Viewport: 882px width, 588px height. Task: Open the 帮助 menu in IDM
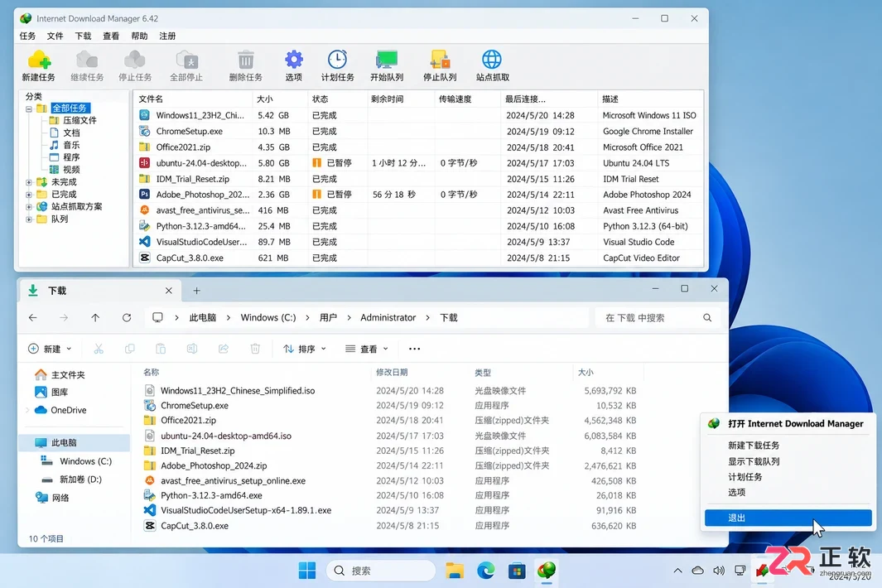click(x=139, y=36)
